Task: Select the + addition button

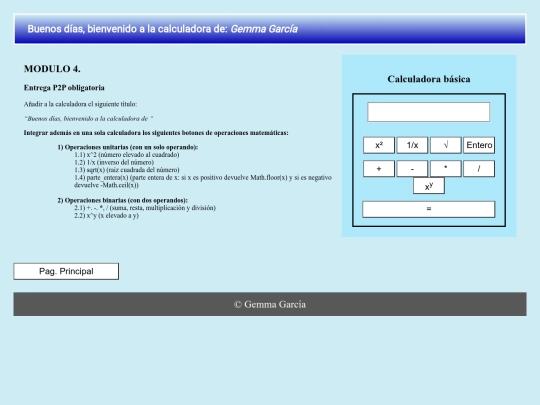Action: [x=378, y=169]
